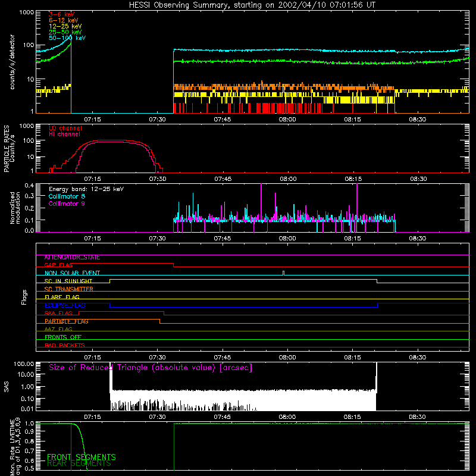The image size is (476, 476).
Task: Click the SC_TRANSMITTER flag label
Action: [69, 289]
